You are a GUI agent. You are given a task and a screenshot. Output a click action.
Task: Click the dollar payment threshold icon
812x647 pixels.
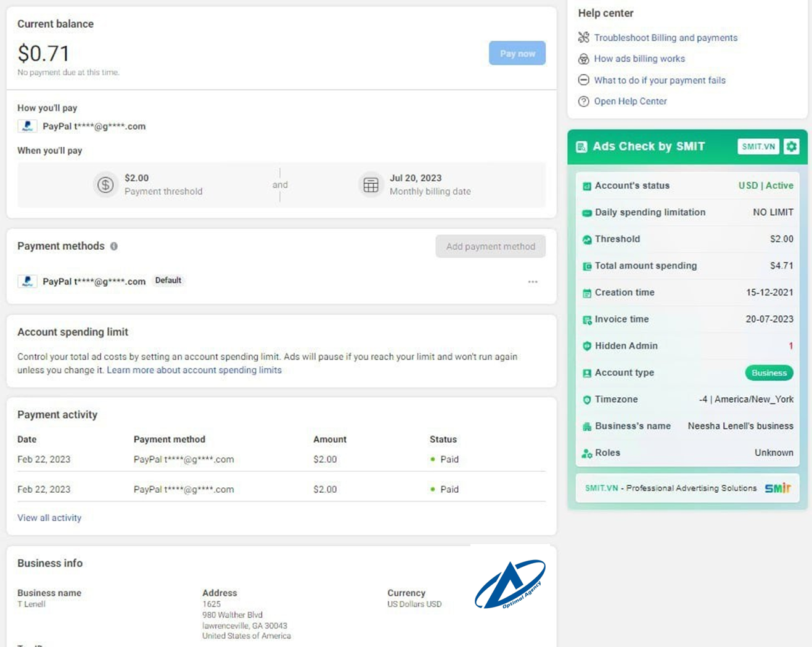pyautogui.click(x=105, y=184)
